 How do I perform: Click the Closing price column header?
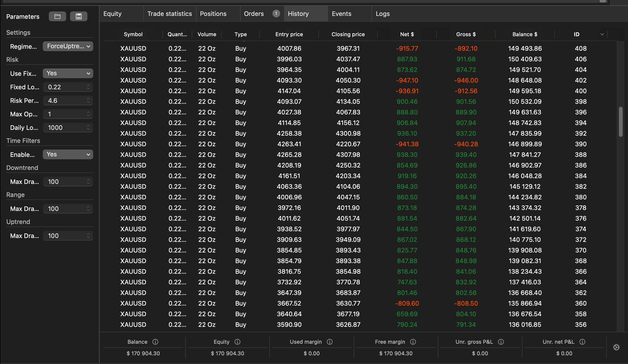coord(348,34)
